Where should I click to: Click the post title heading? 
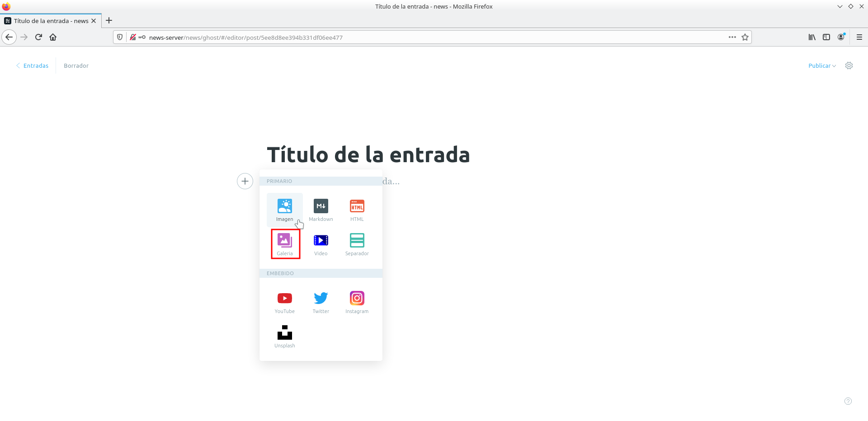pos(368,154)
